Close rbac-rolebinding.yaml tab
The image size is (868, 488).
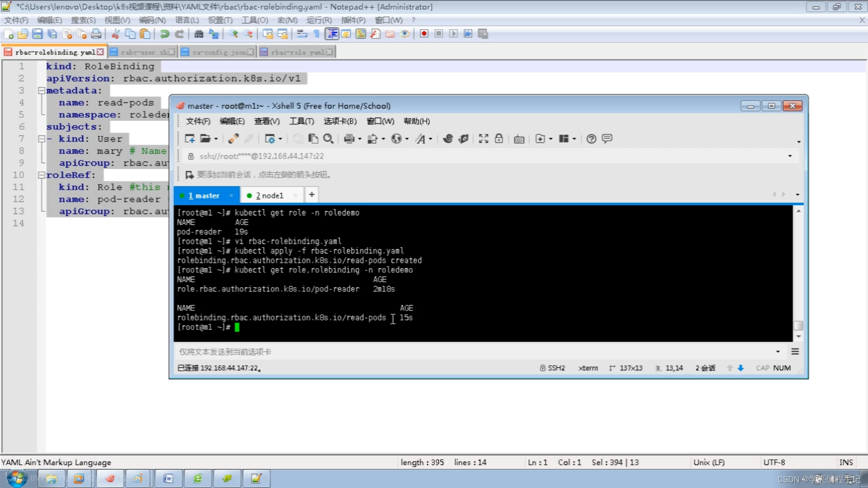100,52
